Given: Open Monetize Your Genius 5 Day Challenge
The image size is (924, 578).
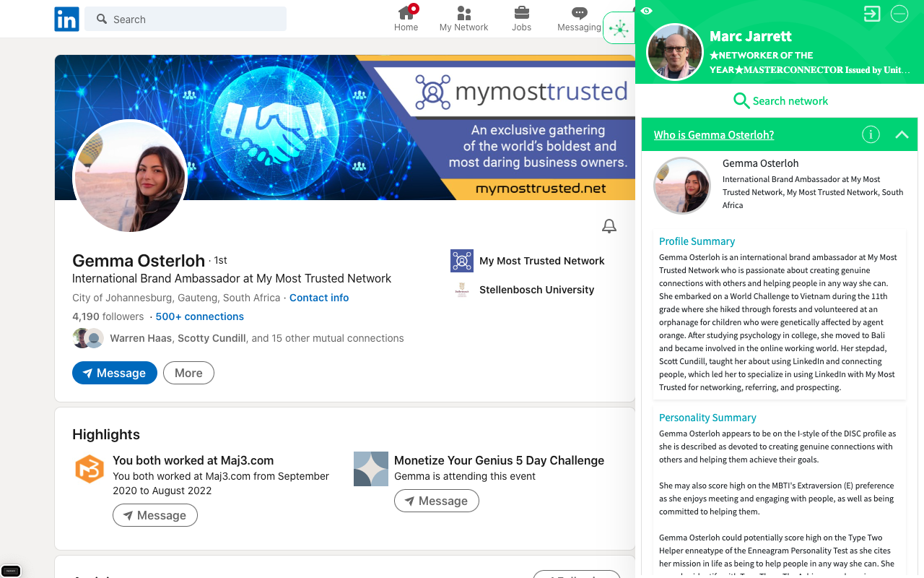Looking at the screenshot, I should tap(499, 460).
